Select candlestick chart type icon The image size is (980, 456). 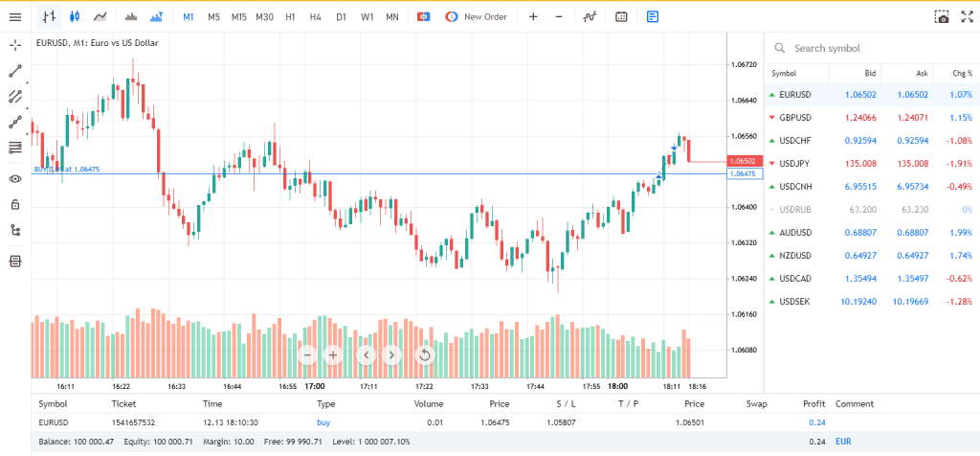click(x=75, y=17)
